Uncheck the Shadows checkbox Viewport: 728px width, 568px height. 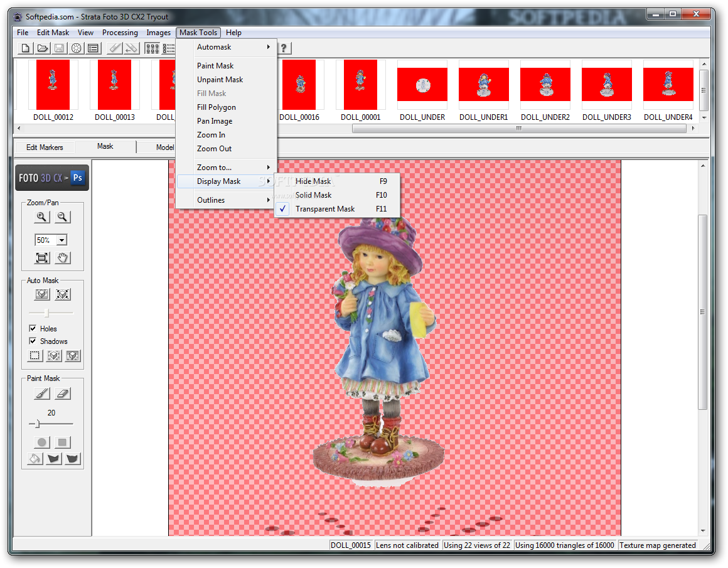(x=33, y=341)
